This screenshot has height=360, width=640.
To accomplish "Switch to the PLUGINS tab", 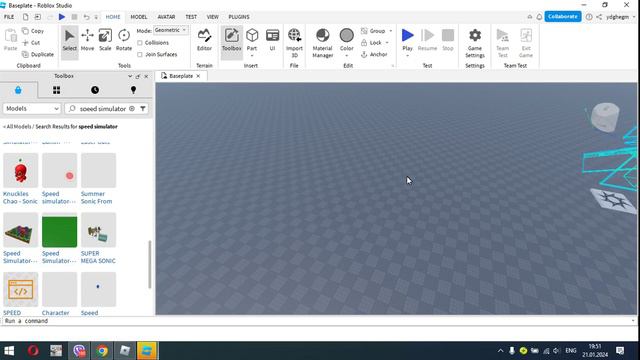I will pyautogui.click(x=239, y=17).
